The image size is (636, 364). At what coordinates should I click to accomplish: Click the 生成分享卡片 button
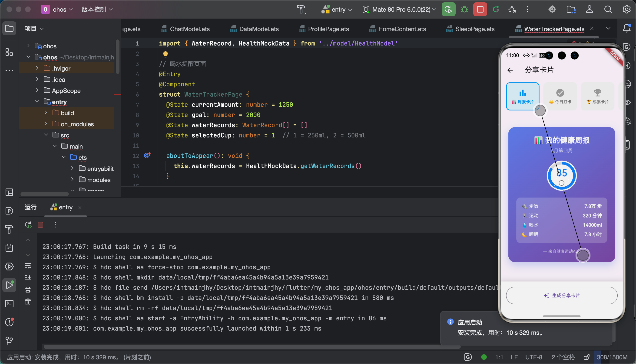pyautogui.click(x=561, y=296)
